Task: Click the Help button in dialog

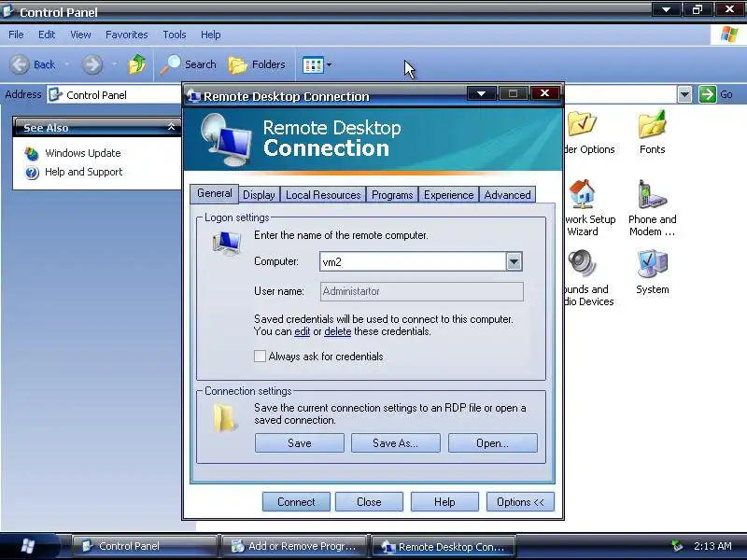Action: point(444,502)
